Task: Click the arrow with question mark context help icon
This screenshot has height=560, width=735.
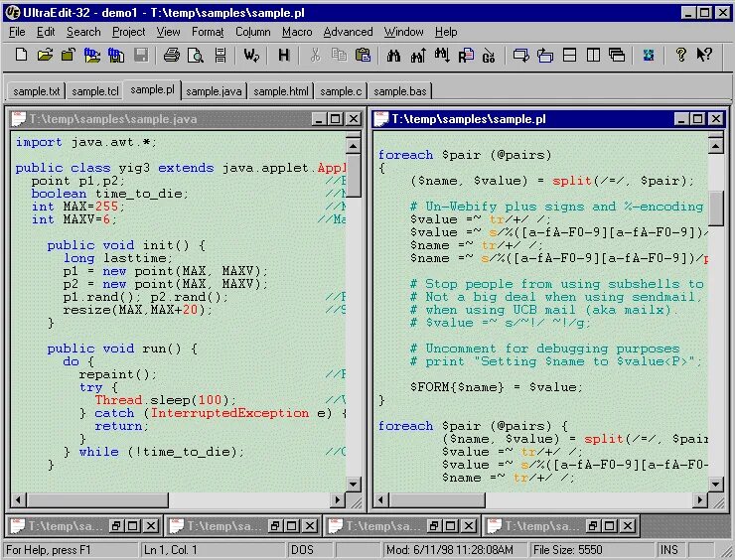Action: pos(704,55)
